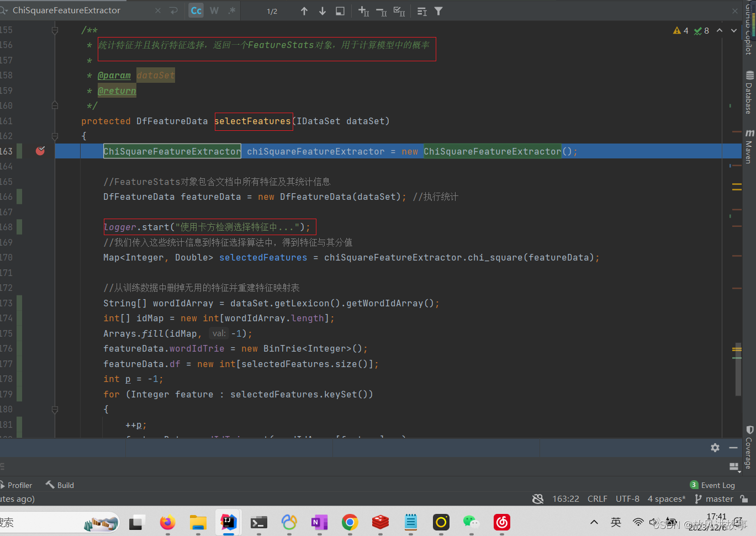Screen dimensions: 756x536
Task: Toggle breakpoint at line 163
Action: pyautogui.click(x=40, y=151)
